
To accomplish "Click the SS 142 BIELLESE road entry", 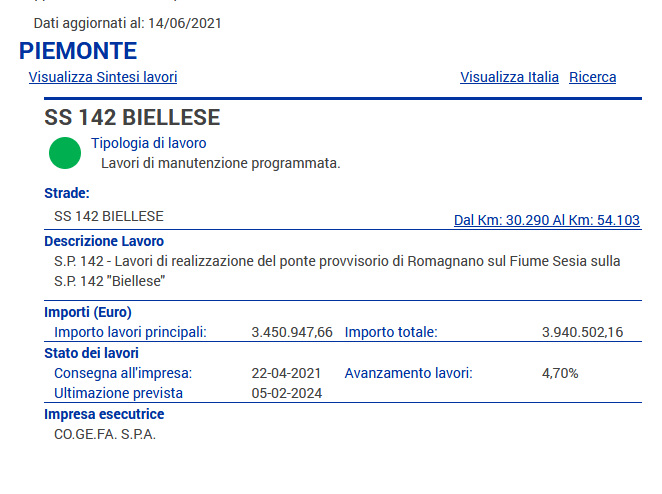I will pos(109,216).
